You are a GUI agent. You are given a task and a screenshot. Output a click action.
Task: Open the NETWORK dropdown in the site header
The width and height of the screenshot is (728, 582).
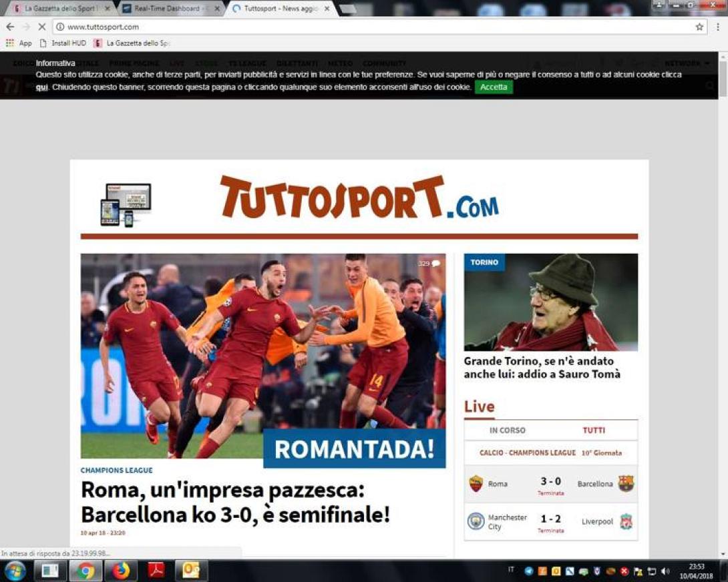tap(685, 63)
